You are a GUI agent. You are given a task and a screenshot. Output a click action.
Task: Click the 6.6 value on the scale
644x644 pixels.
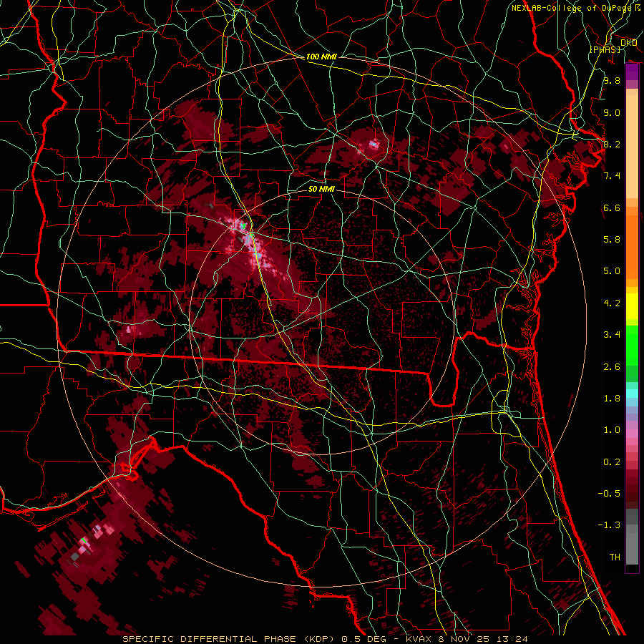click(612, 208)
